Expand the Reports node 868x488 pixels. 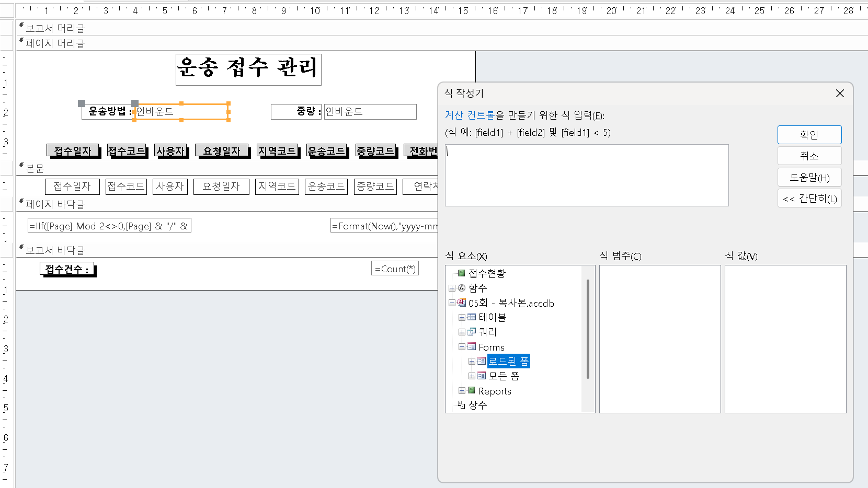[x=462, y=391]
